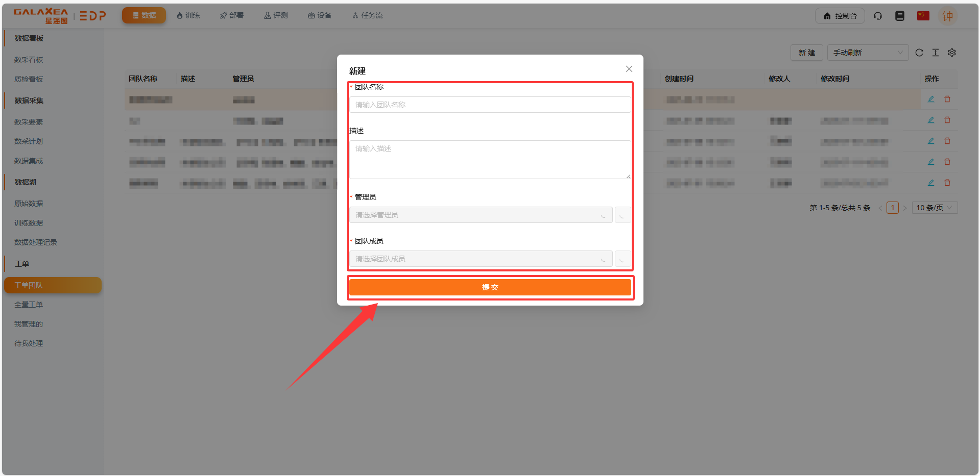
Task: Open the table settings gear icon
Action: (952, 53)
